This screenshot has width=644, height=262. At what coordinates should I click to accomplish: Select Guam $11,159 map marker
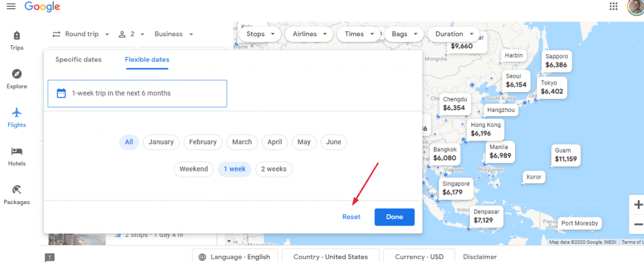click(x=565, y=155)
